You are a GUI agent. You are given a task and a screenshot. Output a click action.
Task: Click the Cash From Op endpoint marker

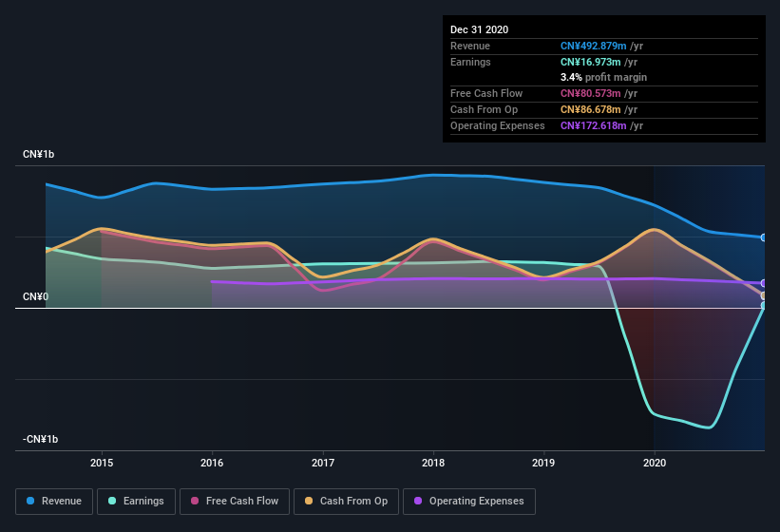coord(764,295)
